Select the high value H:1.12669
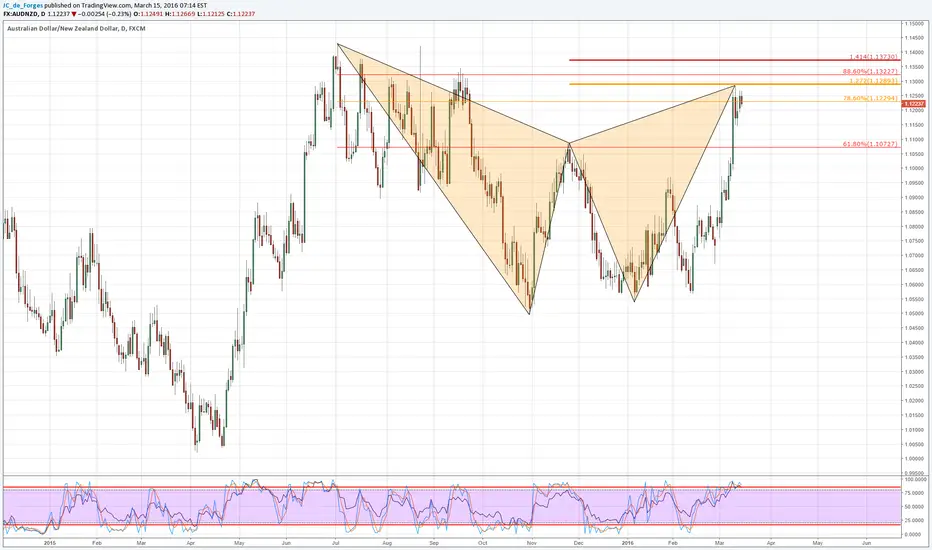The height and width of the screenshot is (550, 932). [x=181, y=13]
